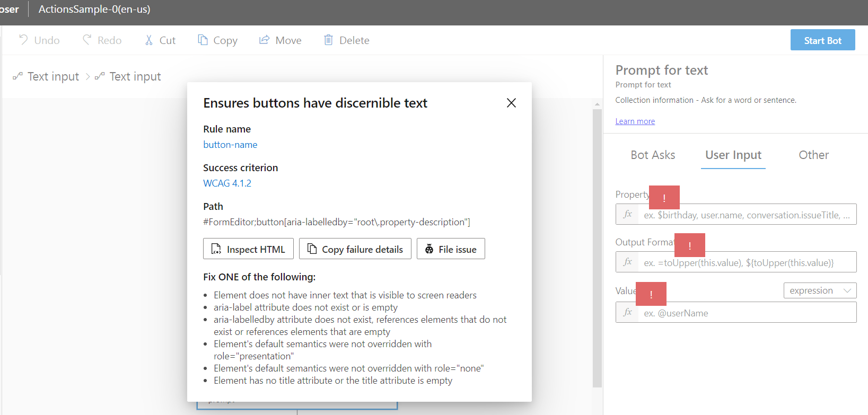Click the Prompt for text heading
The height and width of the screenshot is (415, 868).
click(662, 70)
